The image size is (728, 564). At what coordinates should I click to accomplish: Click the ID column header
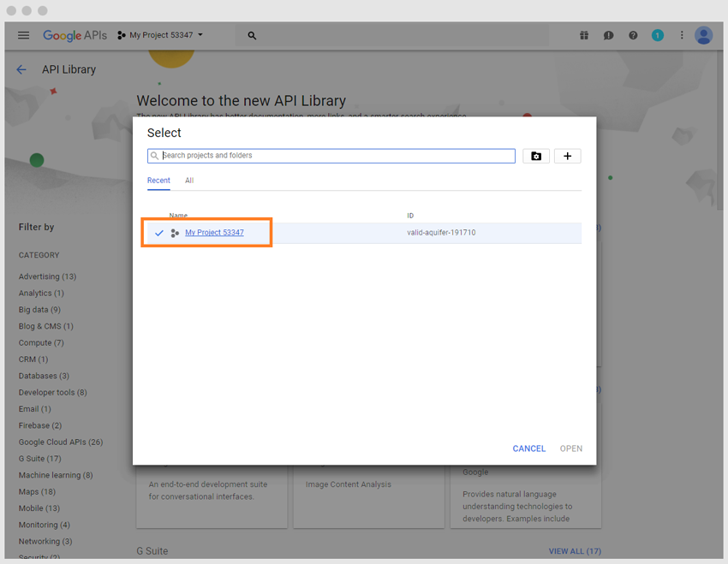pyautogui.click(x=410, y=216)
